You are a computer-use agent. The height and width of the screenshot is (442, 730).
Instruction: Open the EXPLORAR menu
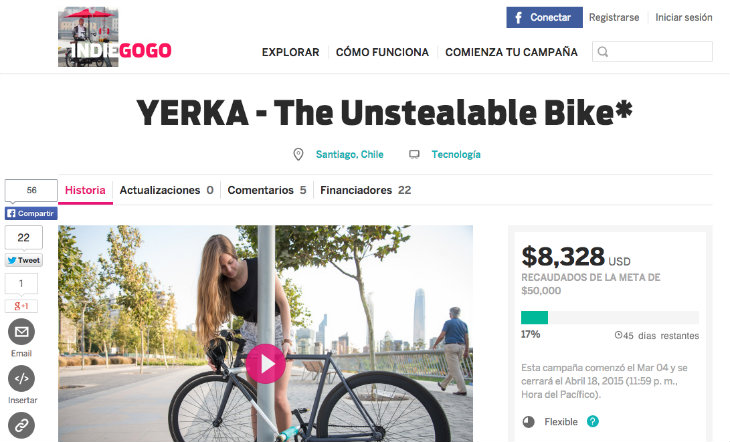(x=291, y=52)
